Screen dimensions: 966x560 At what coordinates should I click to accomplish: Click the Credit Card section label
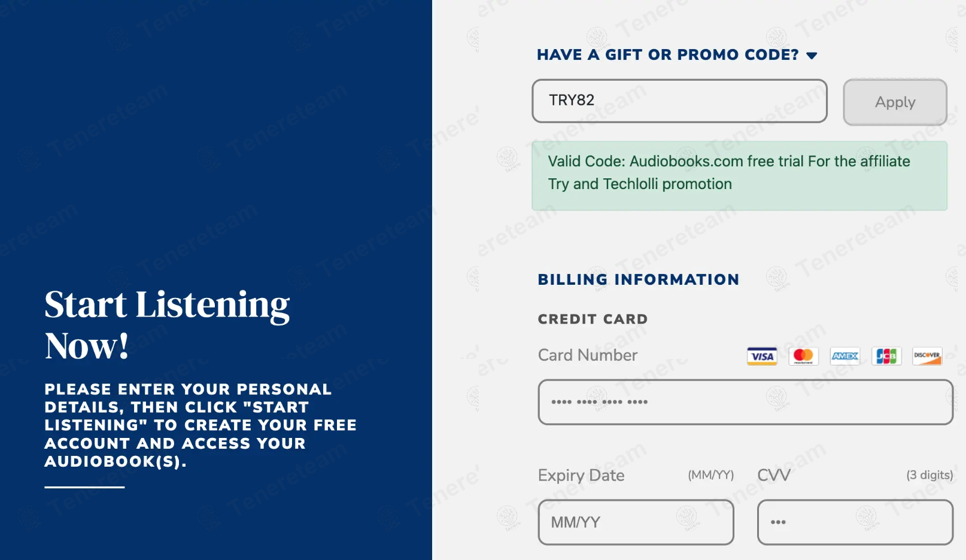(x=593, y=319)
